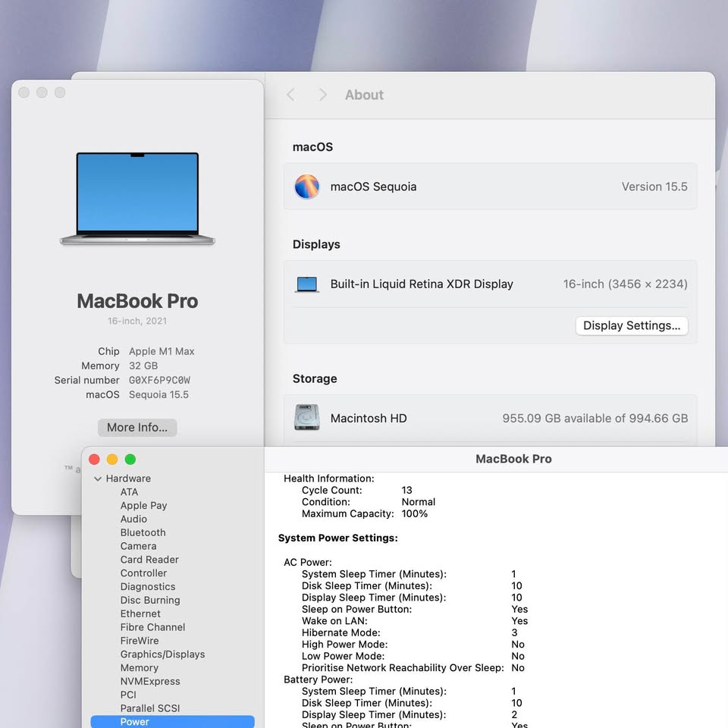Image resolution: width=728 pixels, height=728 pixels.
Task: Click the Version 15.5 text
Action: point(654,187)
